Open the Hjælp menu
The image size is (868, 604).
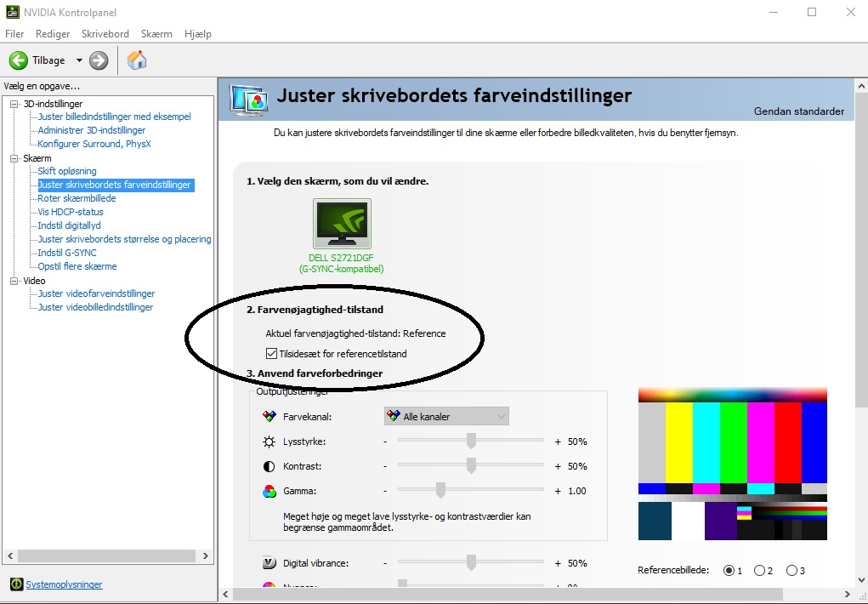point(198,33)
